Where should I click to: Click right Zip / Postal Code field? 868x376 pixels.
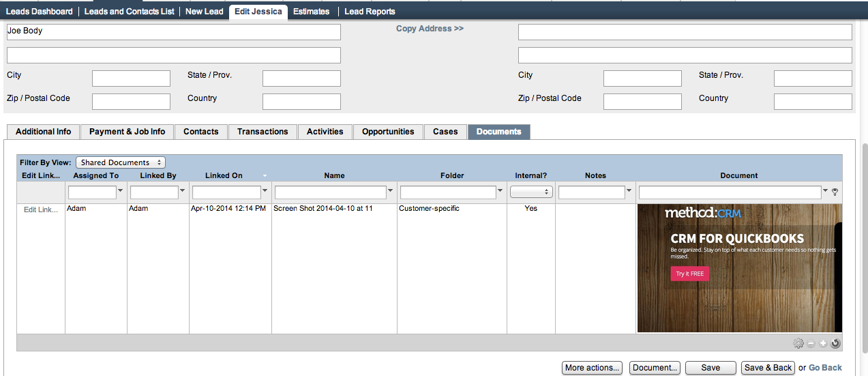pos(642,102)
